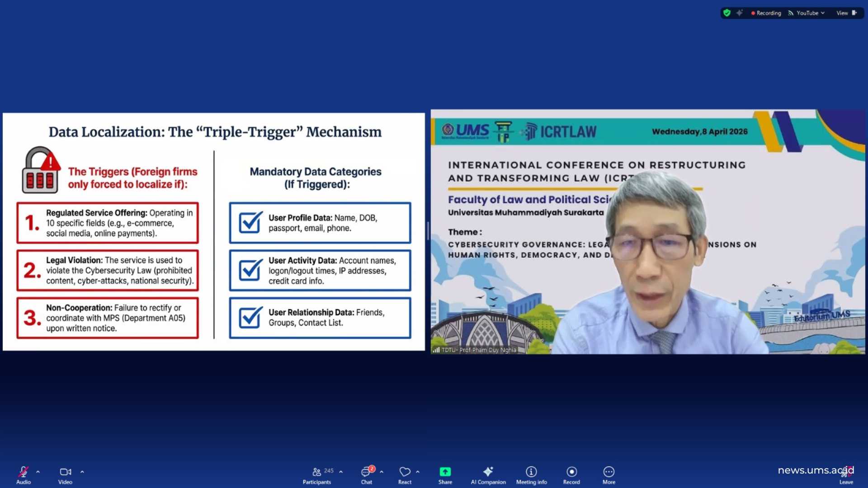Open the Participants panel
The image size is (868, 488).
pos(317,472)
